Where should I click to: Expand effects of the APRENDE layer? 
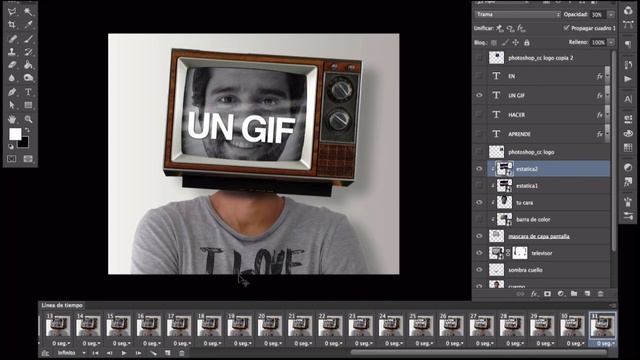[x=607, y=133]
